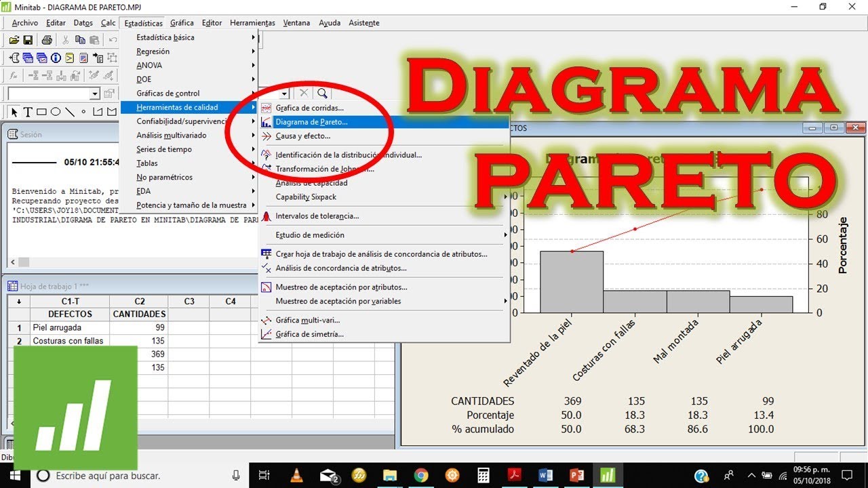The height and width of the screenshot is (488, 868).
Task: Choose Causa y efecto... menu entry
Action: click(384, 136)
